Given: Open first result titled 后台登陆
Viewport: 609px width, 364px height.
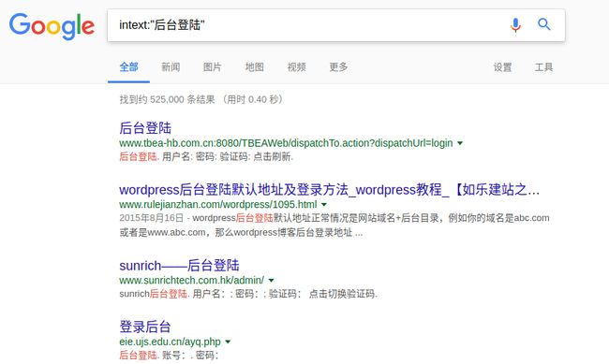Looking at the screenshot, I should tap(145, 128).
